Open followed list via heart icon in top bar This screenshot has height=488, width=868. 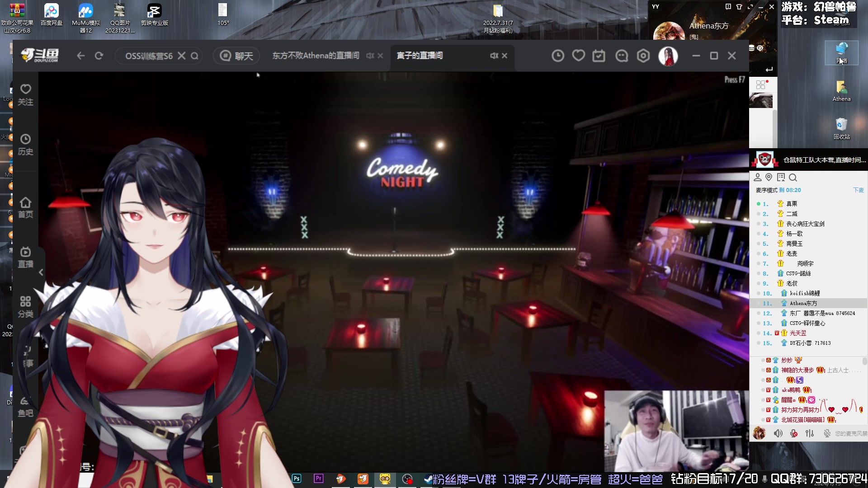(579, 56)
